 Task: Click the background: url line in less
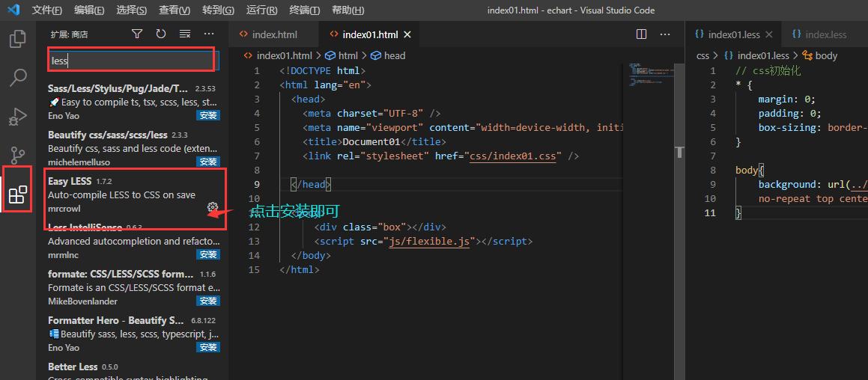pyautogui.click(x=813, y=184)
